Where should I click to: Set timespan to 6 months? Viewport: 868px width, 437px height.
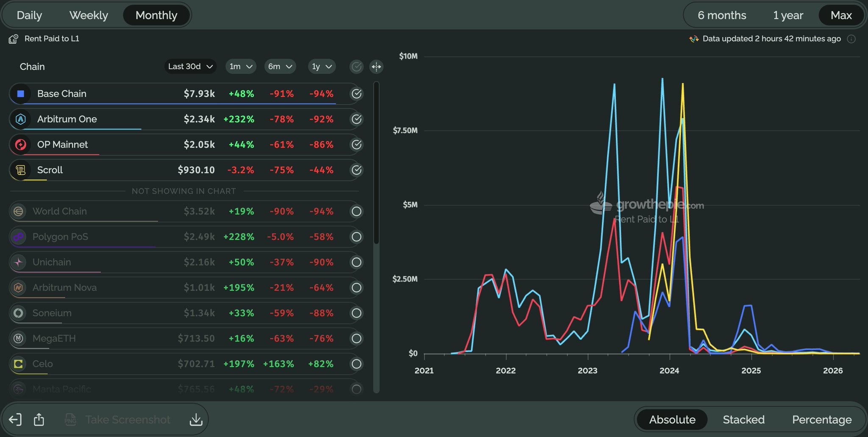point(722,15)
